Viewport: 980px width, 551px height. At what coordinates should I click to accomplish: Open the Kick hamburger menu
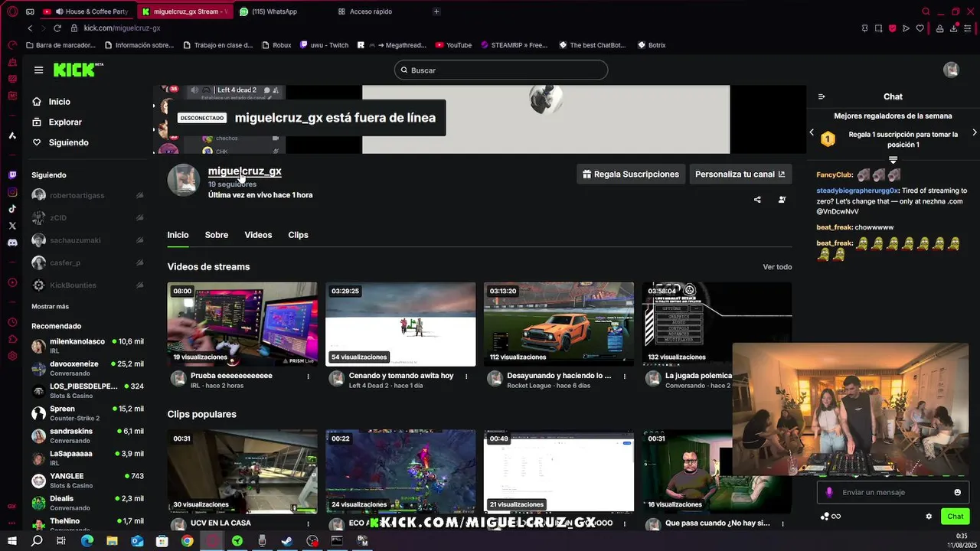(38, 70)
